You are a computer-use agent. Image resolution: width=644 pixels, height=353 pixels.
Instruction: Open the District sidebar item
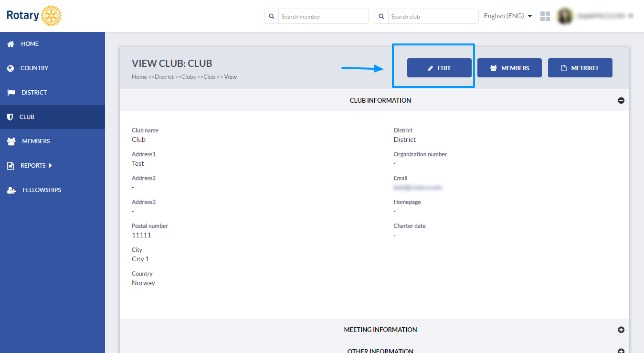pyautogui.click(x=53, y=93)
